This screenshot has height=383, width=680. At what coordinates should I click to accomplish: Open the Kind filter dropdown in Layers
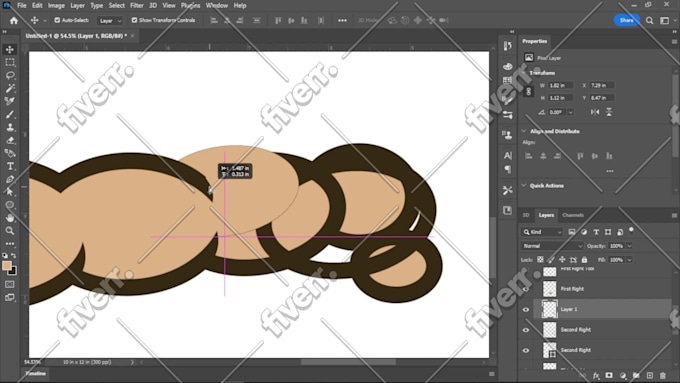(x=542, y=232)
